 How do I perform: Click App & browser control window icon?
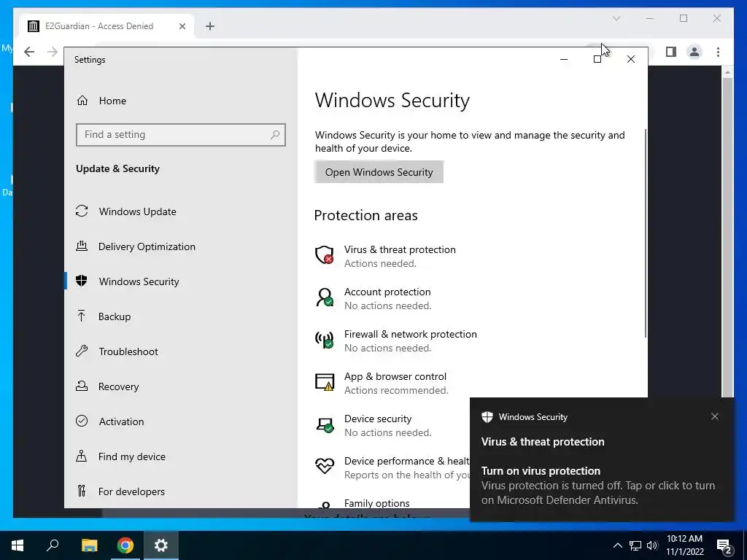[x=325, y=382]
